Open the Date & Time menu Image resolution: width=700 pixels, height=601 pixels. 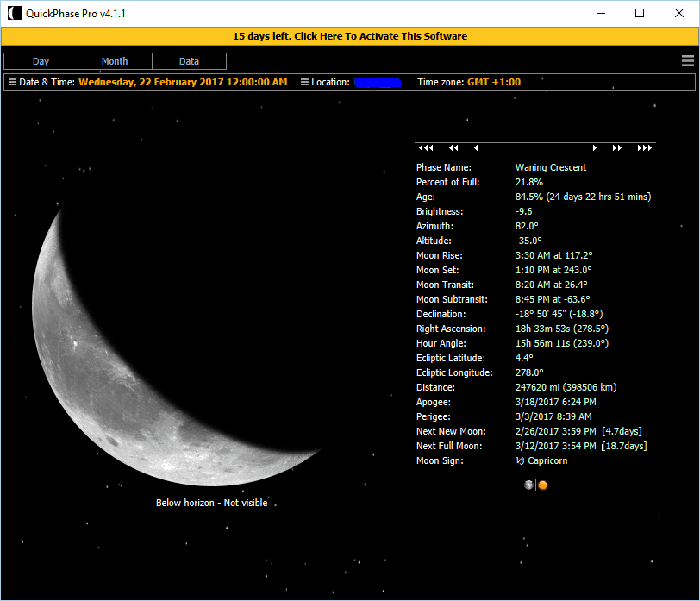[41, 83]
